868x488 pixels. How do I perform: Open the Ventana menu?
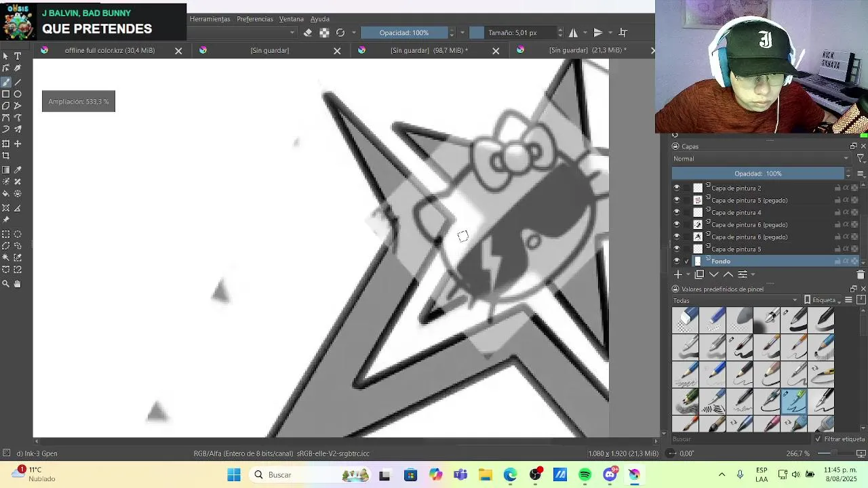(x=292, y=19)
